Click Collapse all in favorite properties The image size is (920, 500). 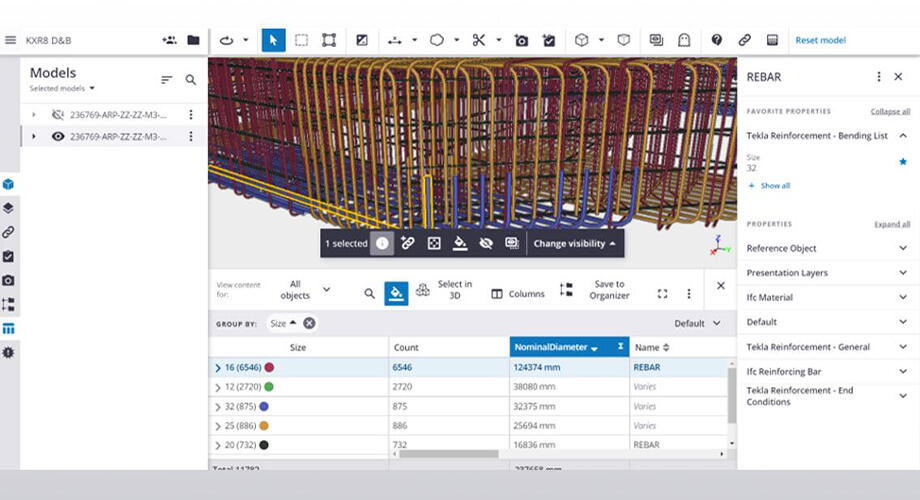(890, 112)
